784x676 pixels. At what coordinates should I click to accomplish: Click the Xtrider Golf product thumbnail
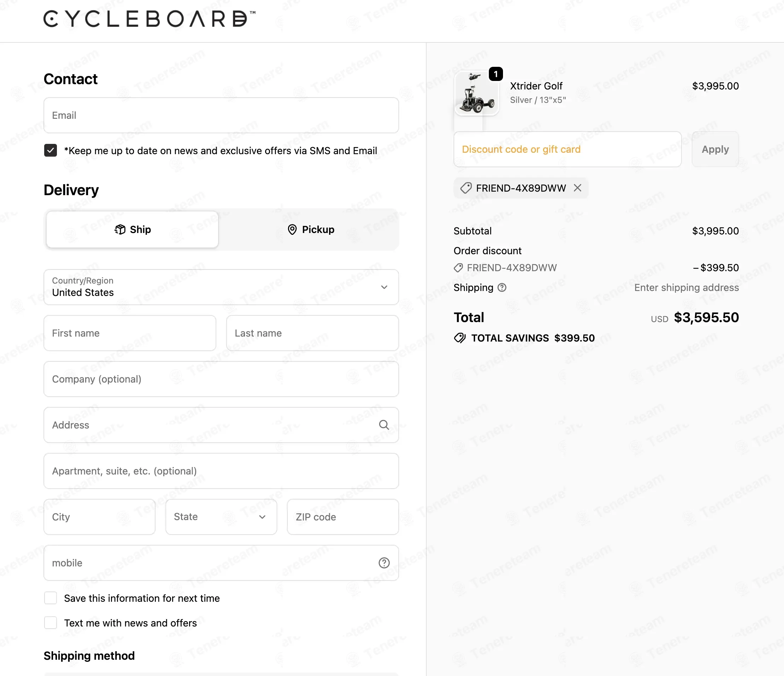coord(476,93)
